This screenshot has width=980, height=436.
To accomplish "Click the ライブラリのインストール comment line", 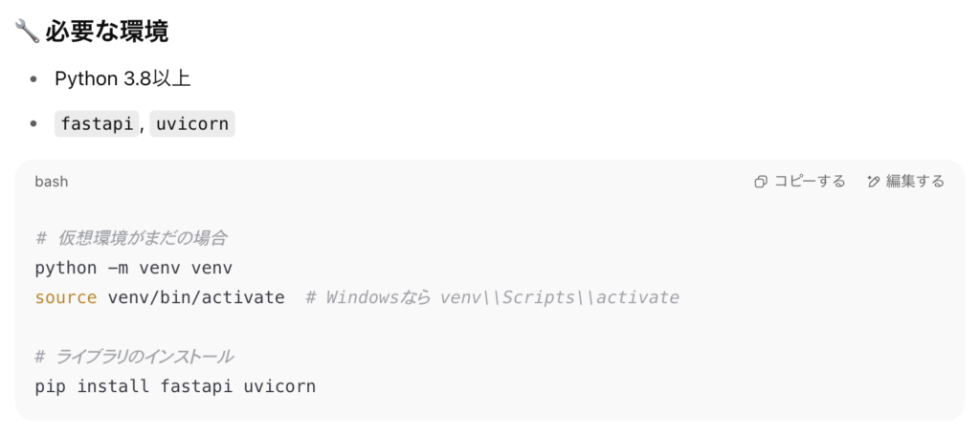I will point(134,357).
